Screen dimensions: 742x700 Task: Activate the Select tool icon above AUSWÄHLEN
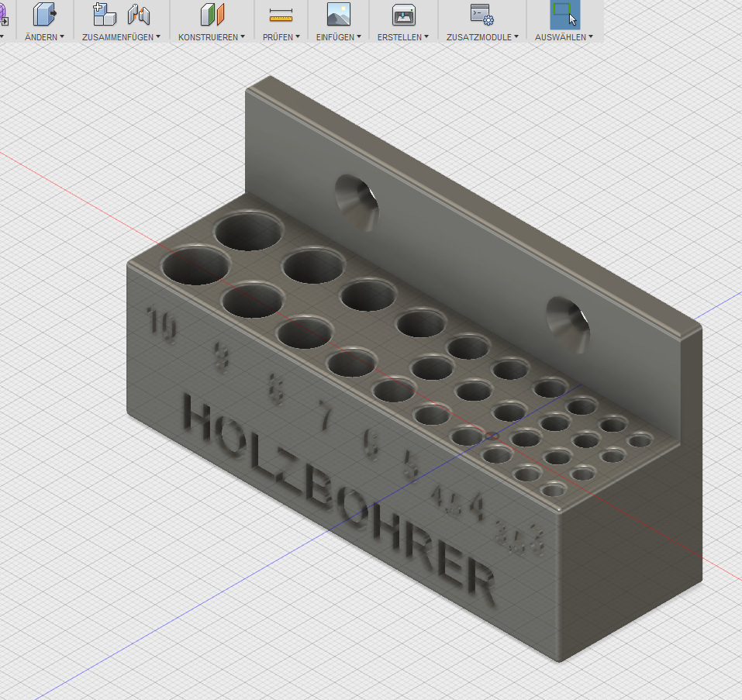(x=565, y=14)
